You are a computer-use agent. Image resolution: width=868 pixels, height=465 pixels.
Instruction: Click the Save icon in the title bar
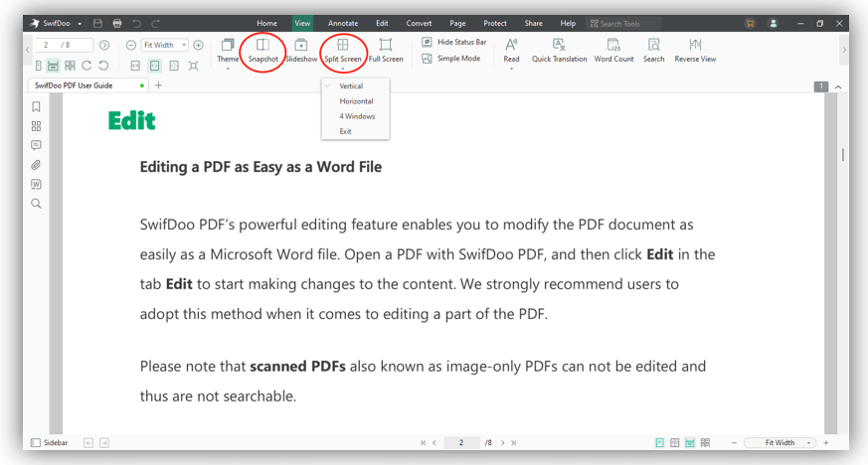click(98, 23)
